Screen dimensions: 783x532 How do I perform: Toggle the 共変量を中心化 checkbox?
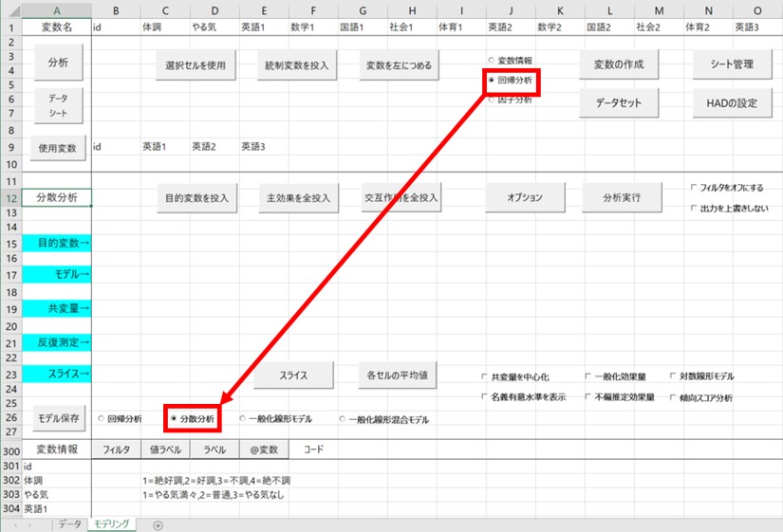[485, 376]
